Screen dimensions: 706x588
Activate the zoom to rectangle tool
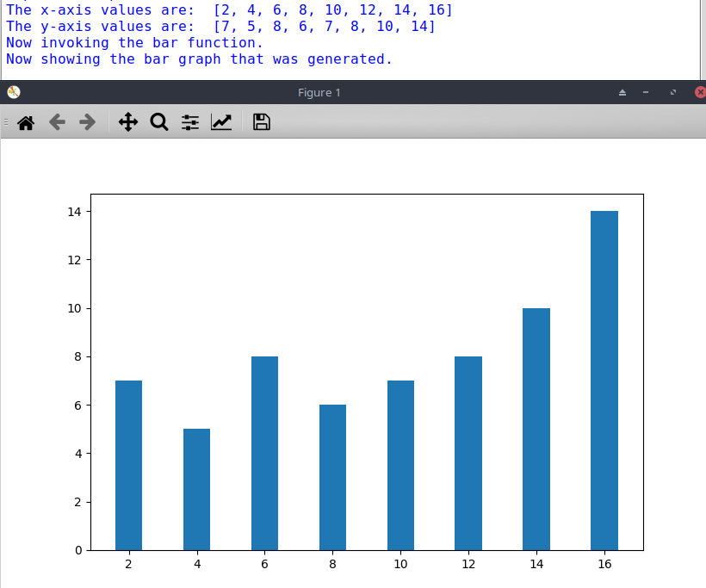pyautogui.click(x=159, y=122)
